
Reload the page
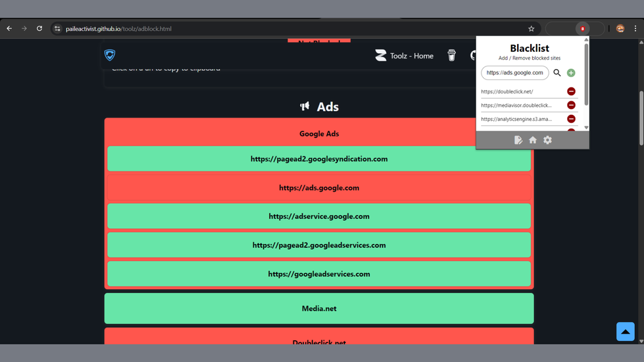pos(39,29)
